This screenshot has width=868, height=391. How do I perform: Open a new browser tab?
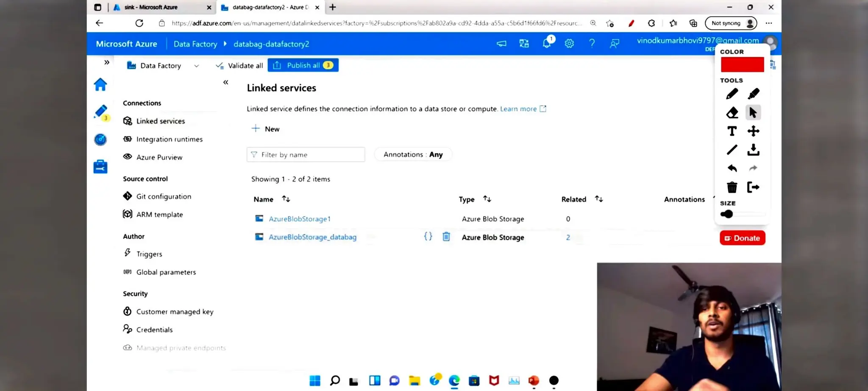(x=333, y=7)
